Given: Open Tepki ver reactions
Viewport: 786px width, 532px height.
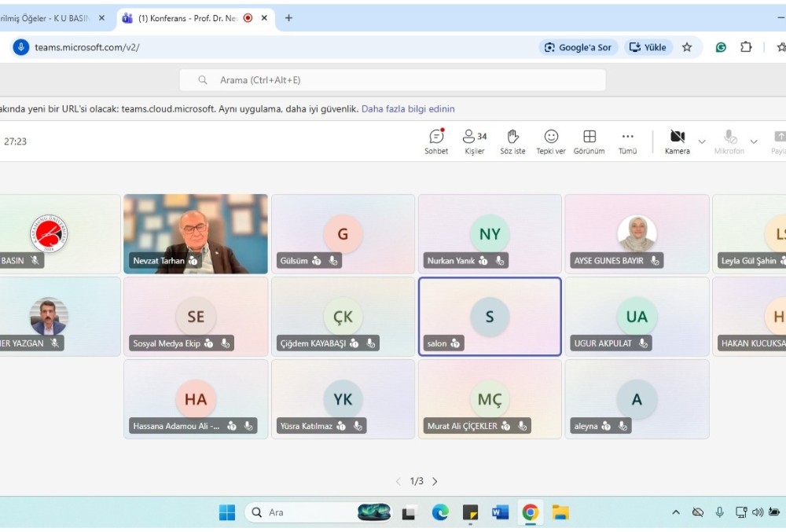Looking at the screenshot, I should pyautogui.click(x=551, y=141).
